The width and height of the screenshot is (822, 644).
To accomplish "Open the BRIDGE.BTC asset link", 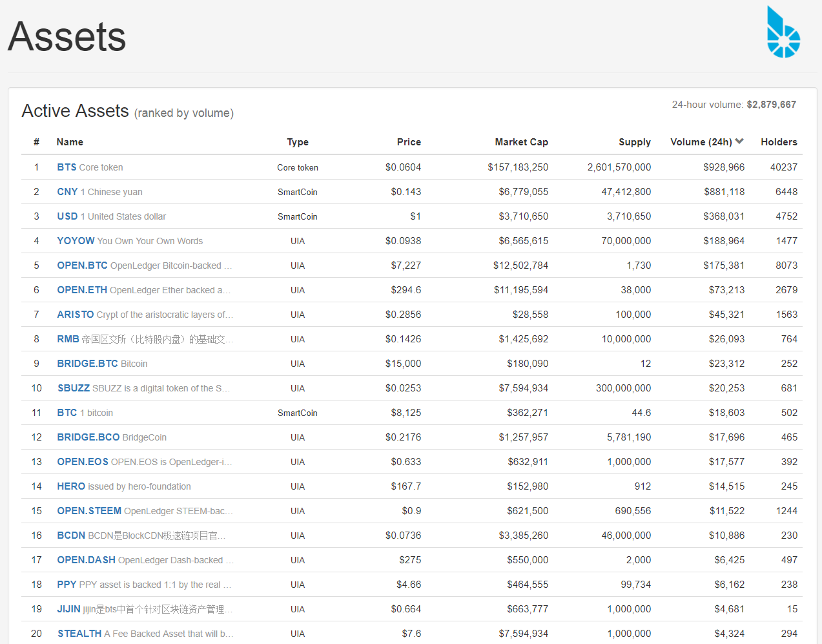I will 87,364.
